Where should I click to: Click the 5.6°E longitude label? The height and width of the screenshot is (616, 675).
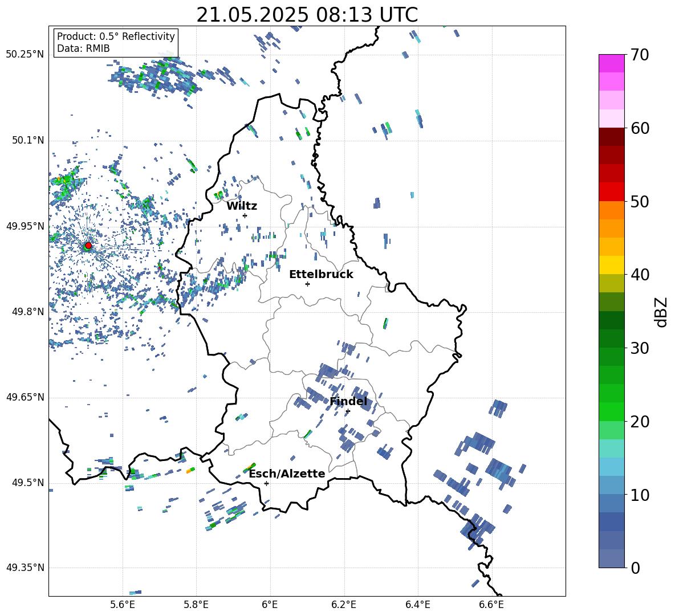(x=123, y=605)
